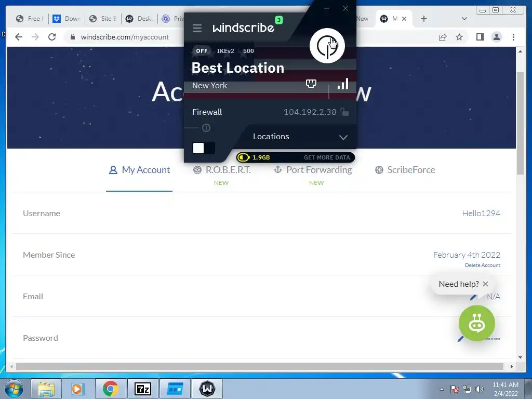Click the pencil icon to edit Email

pos(473,297)
